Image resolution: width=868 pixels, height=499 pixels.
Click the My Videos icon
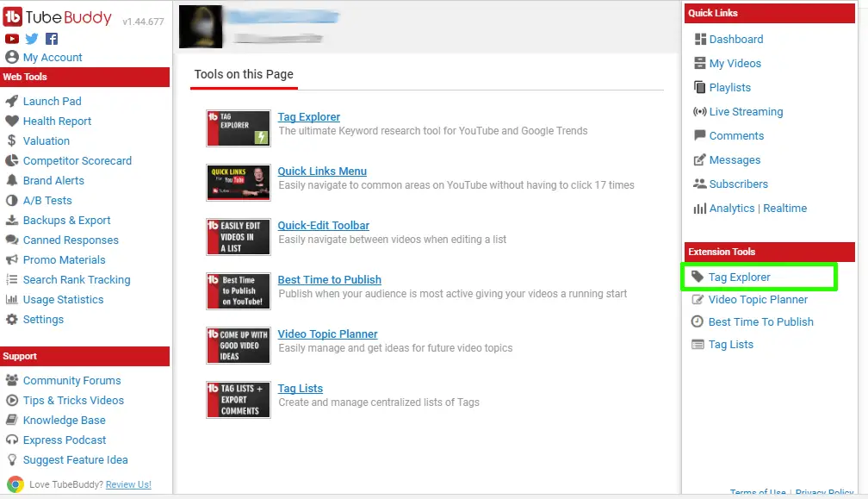(700, 63)
